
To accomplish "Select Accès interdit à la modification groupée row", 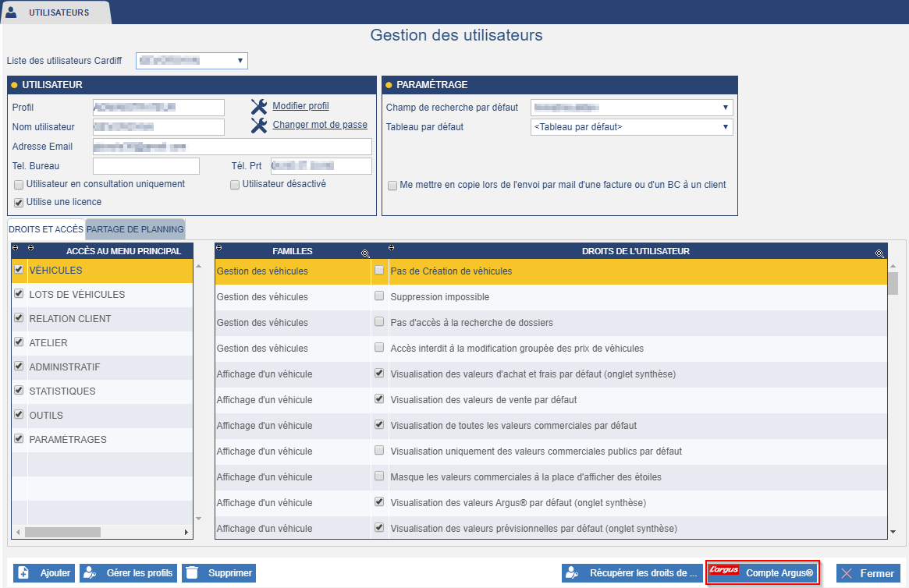I will coord(551,349).
